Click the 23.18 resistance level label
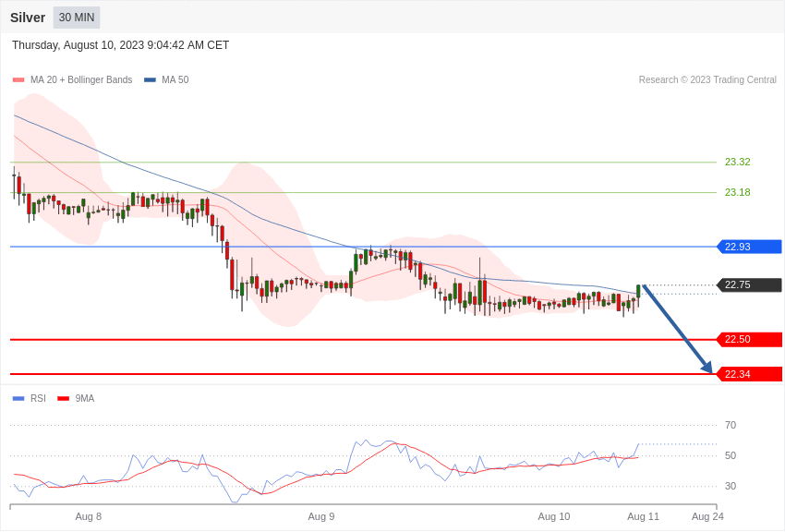The height and width of the screenshot is (532, 785). point(738,192)
